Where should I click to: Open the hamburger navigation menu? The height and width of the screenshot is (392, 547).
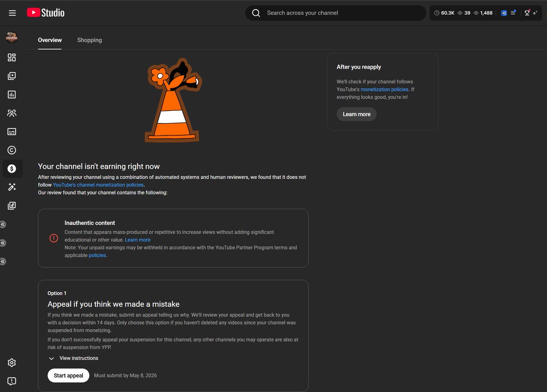point(12,13)
